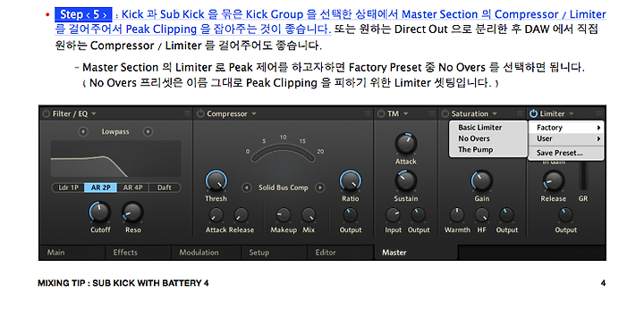This screenshot has width=644, height=326.
Task: Choose the AR 2P filter mode
Action: (100, 188)
